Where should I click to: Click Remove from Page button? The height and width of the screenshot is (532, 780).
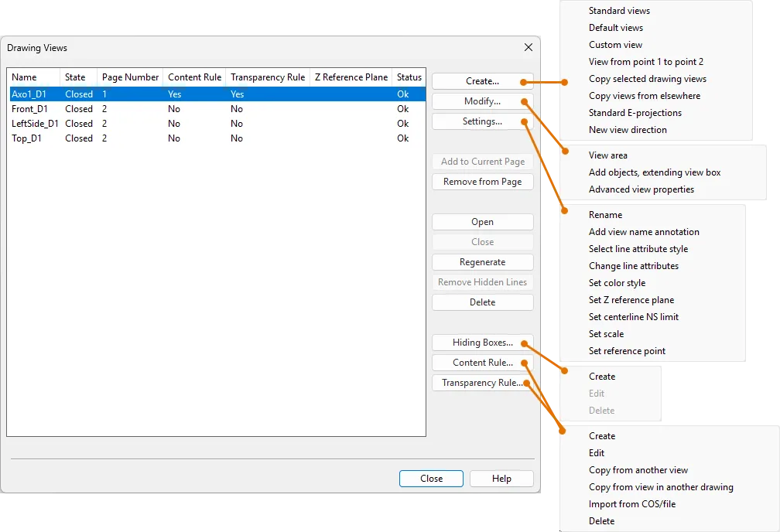[483, 182]
